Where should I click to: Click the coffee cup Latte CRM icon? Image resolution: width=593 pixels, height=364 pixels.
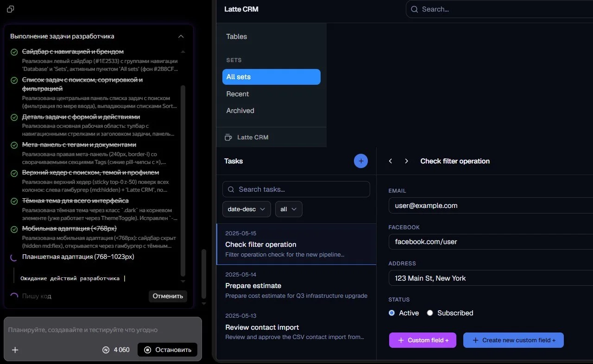[228, 137]
